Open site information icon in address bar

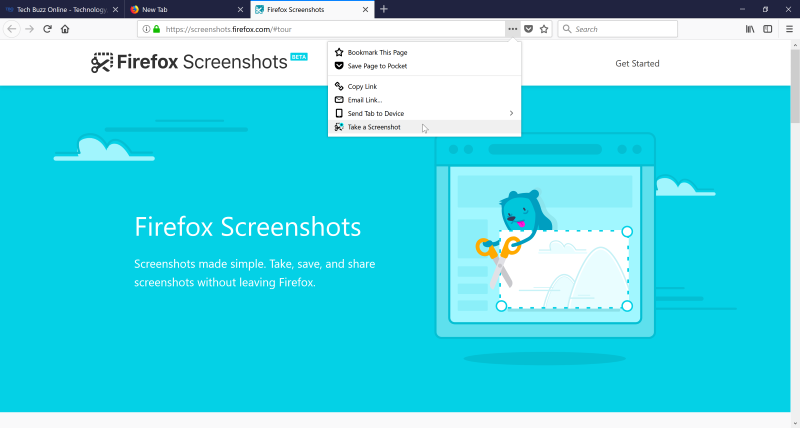[146, 29]
